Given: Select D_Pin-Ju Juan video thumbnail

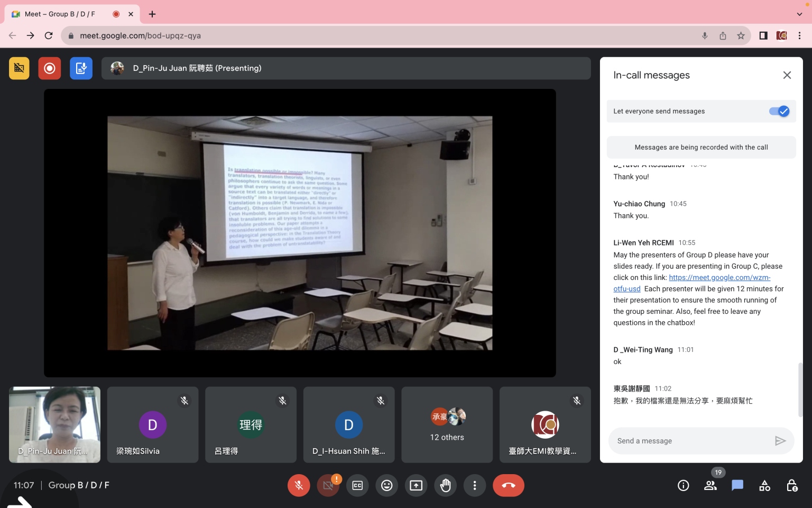Looking at the screenshot, I should (x=54, y=424).
